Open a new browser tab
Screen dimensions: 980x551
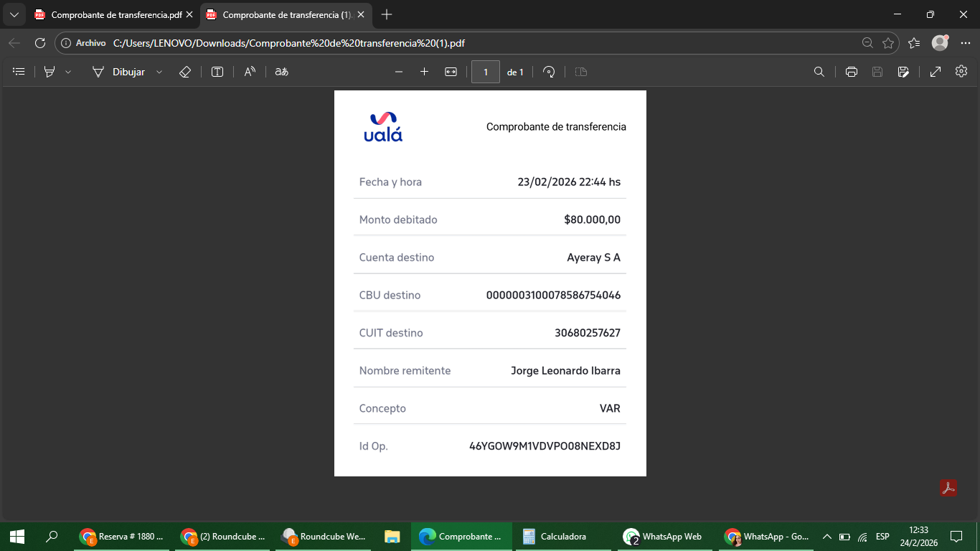(x=387, y=14)
